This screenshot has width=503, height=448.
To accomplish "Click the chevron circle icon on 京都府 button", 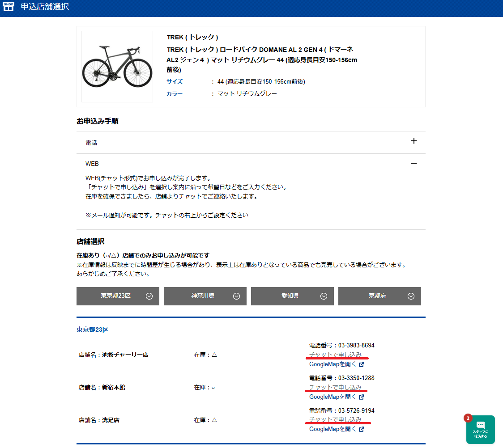I will (411, 296).
